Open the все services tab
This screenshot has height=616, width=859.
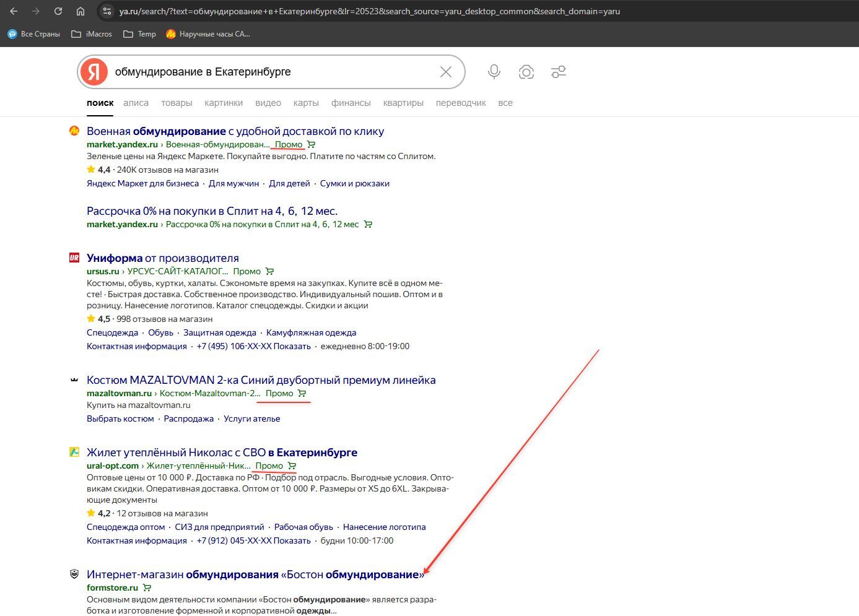pos(505,103)
